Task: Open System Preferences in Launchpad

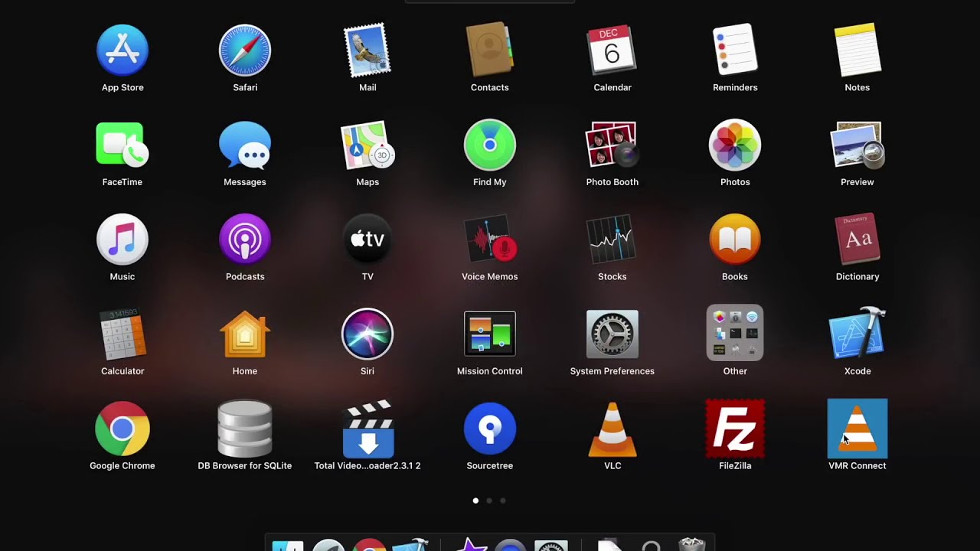Action: pos(612,334)
